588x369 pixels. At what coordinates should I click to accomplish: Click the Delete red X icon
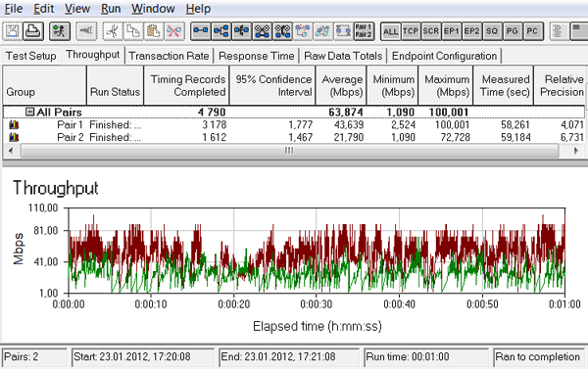pos(173,30)
